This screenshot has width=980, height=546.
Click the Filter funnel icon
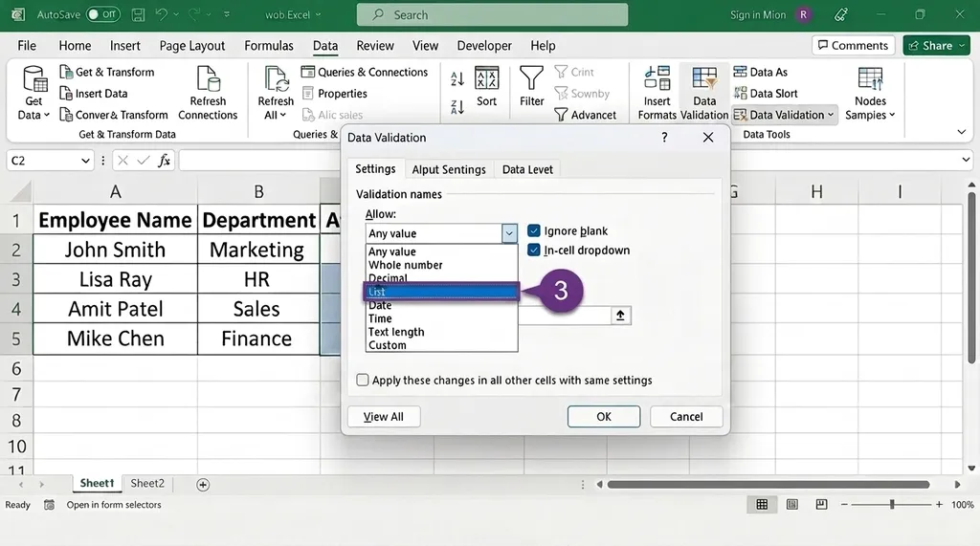531,78
